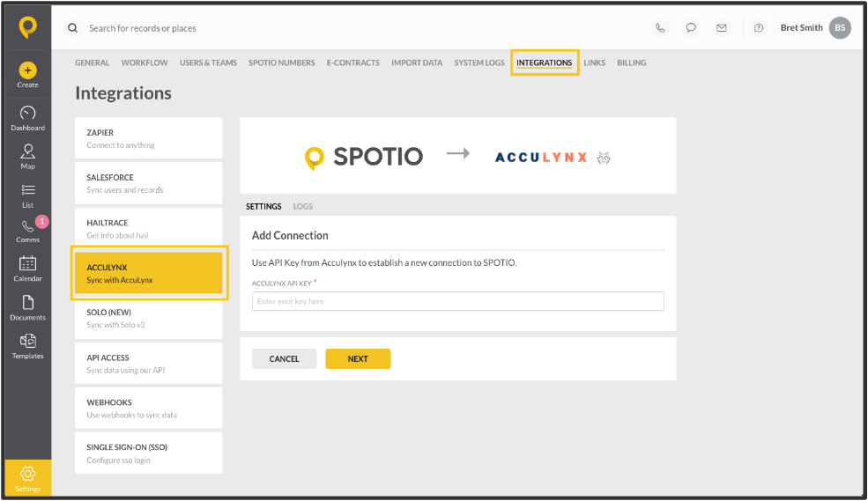Switch to E-CONTRACTS tab
The image size is (868, 501).
[353, 63]
